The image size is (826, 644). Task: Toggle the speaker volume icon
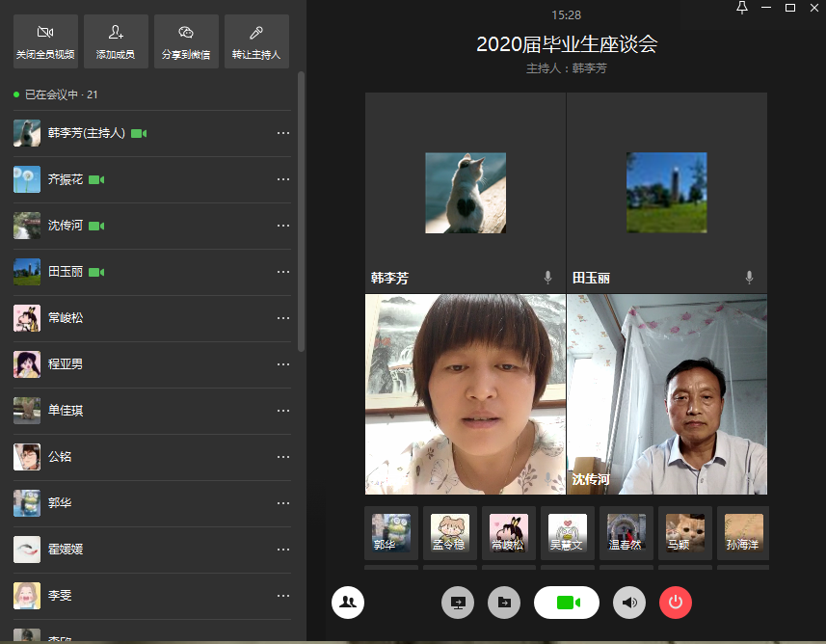[x=629, y=603]
